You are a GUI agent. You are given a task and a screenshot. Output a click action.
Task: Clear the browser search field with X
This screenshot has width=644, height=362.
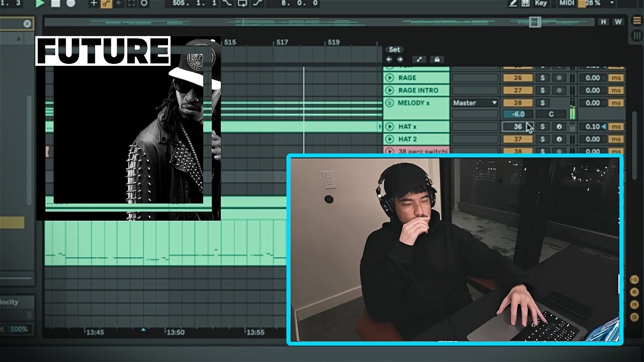pos(27,24)
